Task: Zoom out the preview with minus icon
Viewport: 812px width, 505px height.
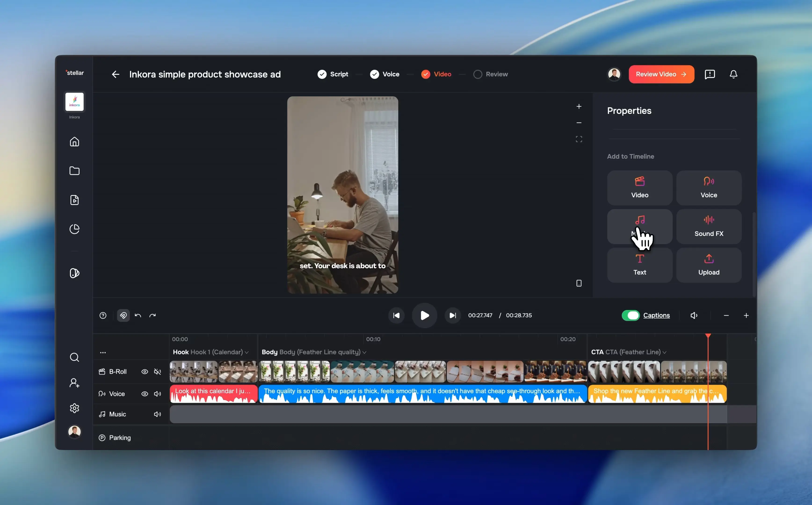Action: click(x=579, y=123)
